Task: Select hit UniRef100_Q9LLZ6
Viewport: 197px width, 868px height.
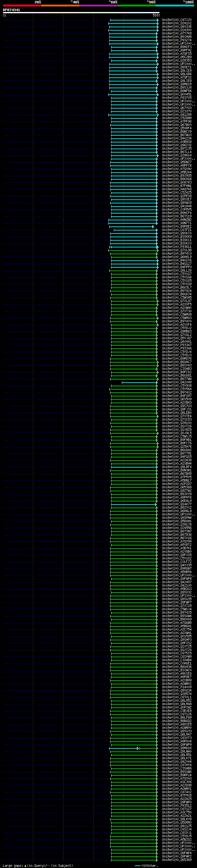Action: (176, 271)
